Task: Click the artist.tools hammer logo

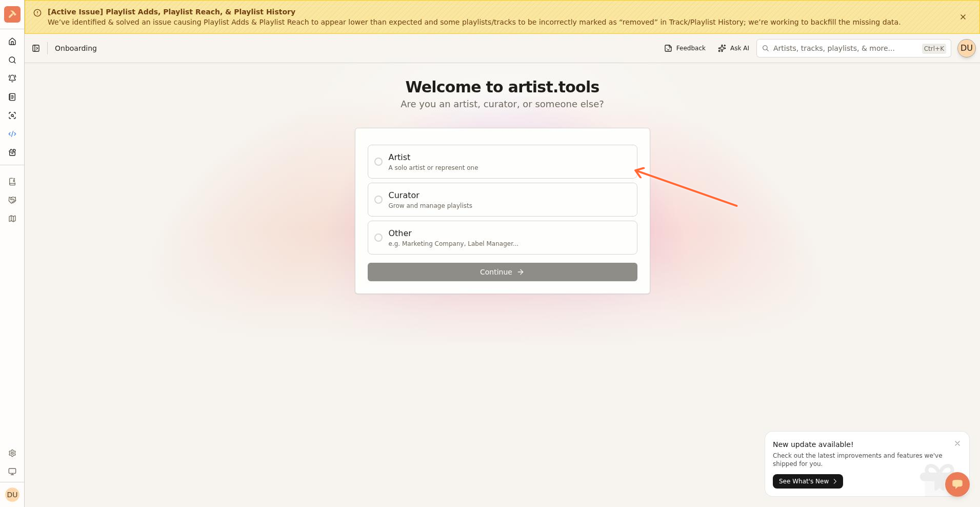Action: point(12,14)
